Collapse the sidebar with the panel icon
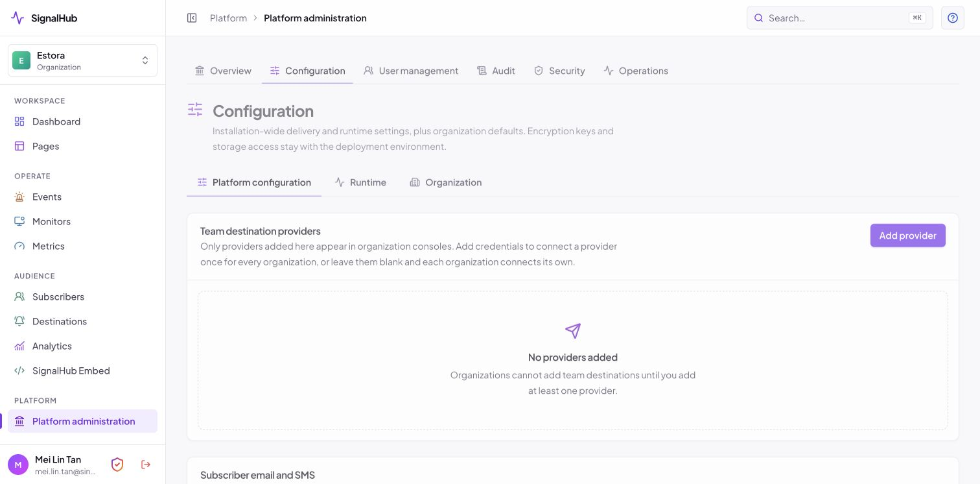 (192, 18)
